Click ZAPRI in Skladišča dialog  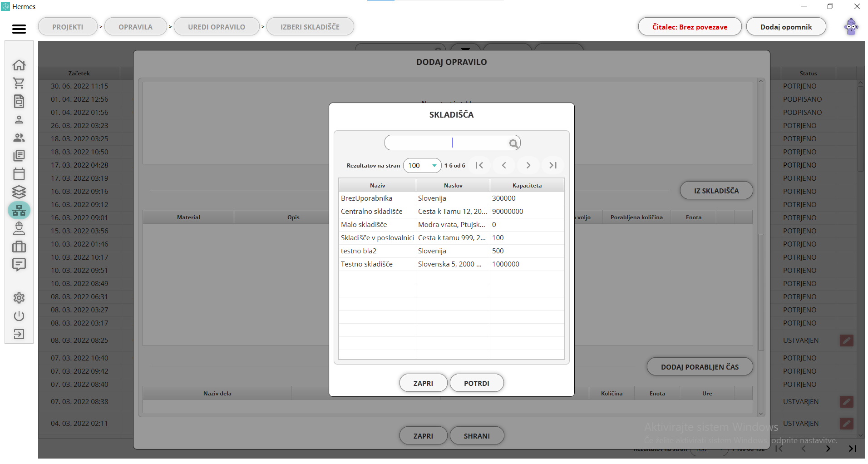point(423,383)
